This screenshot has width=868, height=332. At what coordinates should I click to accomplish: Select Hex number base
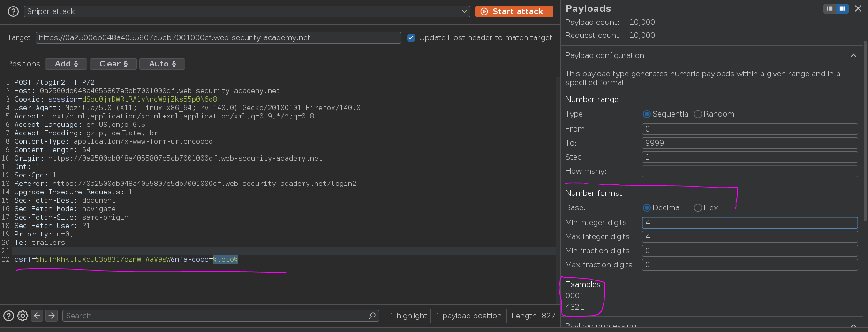[698, 207]
